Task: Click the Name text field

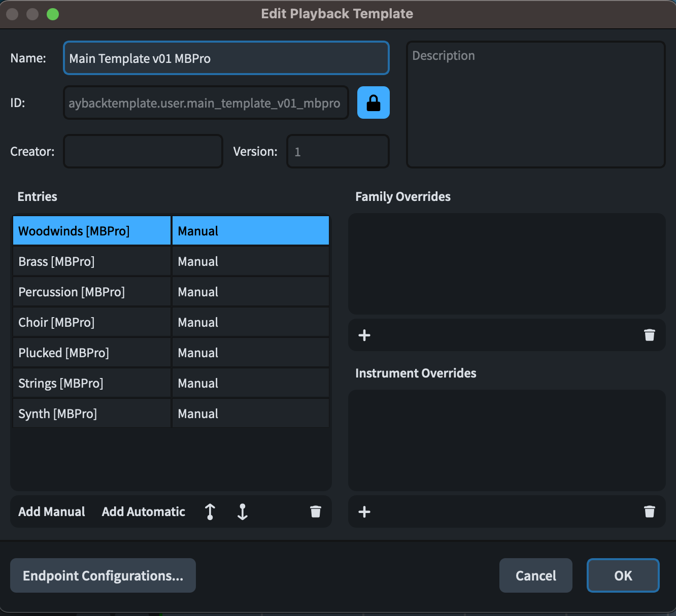Action: point(226,58)
